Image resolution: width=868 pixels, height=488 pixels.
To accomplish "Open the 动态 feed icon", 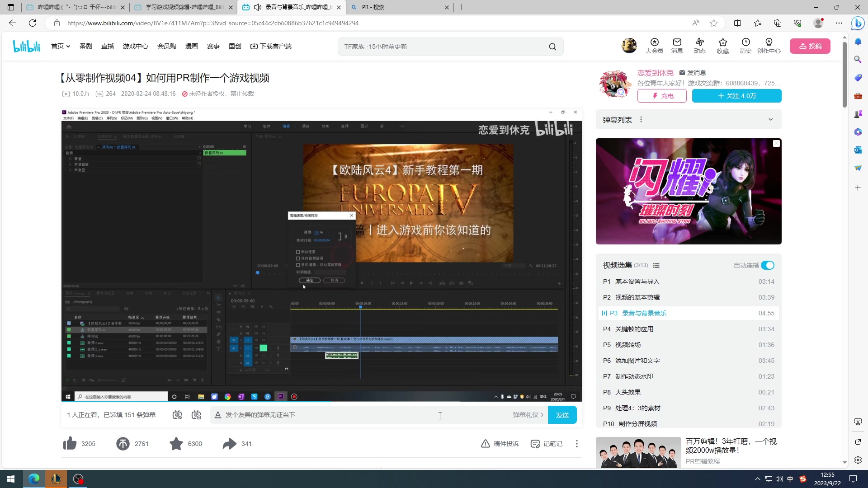I will 700,46.
